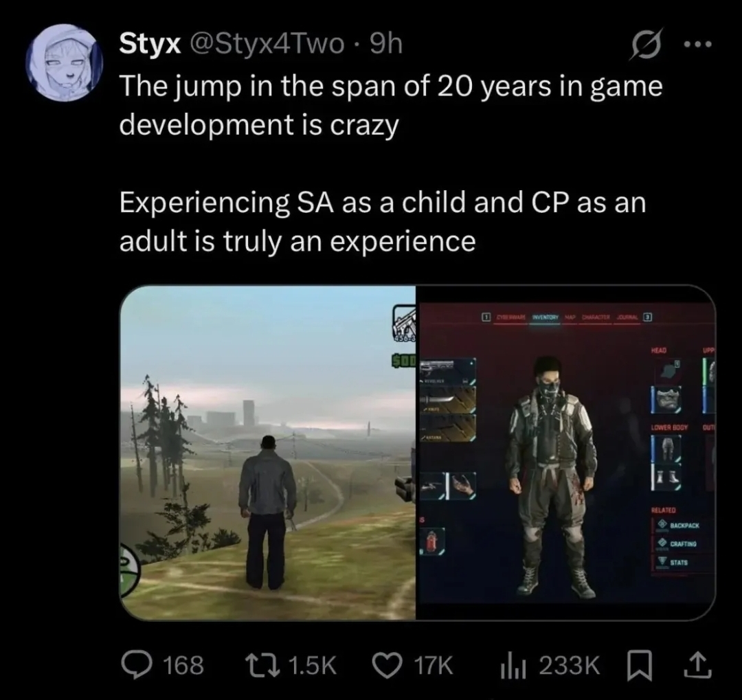Viewport: 742px width, 700px height.
Task: Open the three-dot more options menu
Action: tap(697, 45)
